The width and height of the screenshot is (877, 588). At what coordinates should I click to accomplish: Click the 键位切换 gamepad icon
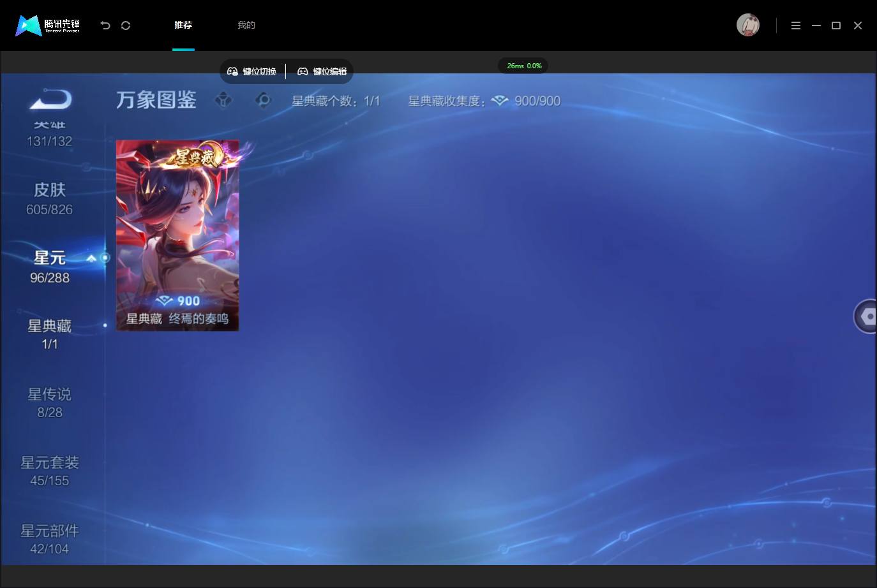pyautogui.click(x=232, y=71)
